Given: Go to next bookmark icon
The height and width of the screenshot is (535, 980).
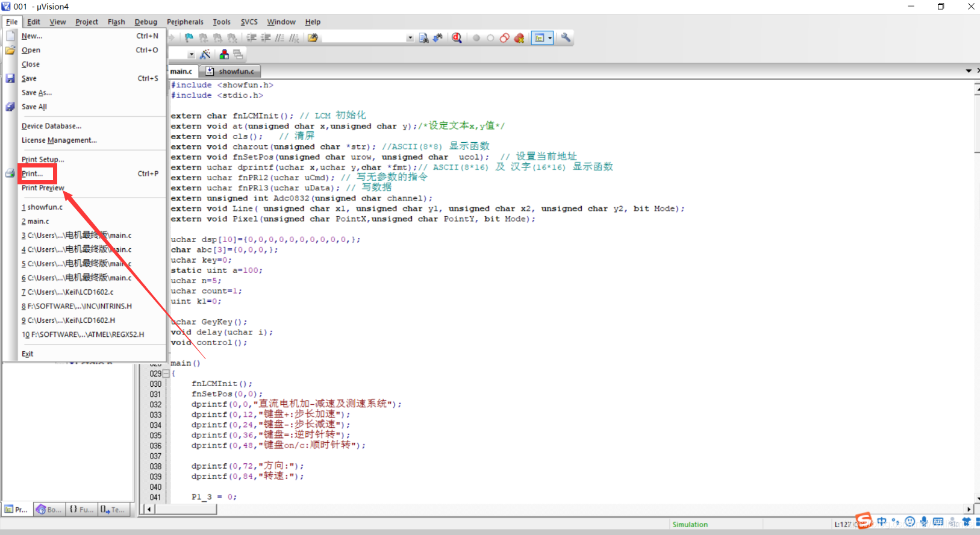Looking at the screenshot, I should click(x=218, y=38).
